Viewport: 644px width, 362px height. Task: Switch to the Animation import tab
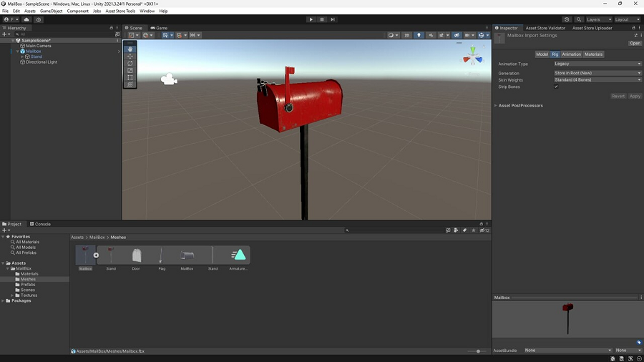pyautogui.click(x=571, y=54)
